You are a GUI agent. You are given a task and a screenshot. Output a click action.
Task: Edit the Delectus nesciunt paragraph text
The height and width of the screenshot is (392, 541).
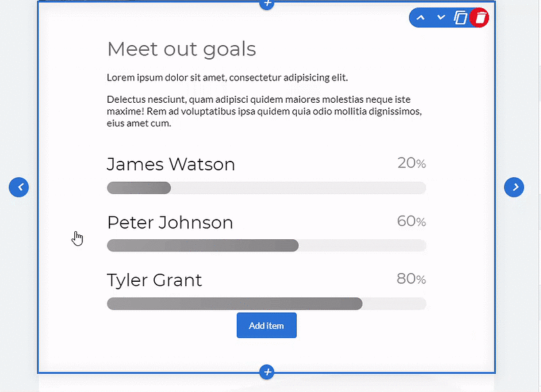264,112
